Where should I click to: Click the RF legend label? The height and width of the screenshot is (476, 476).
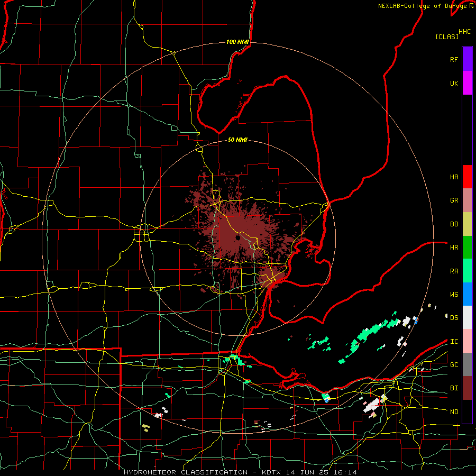click(454, 59)
